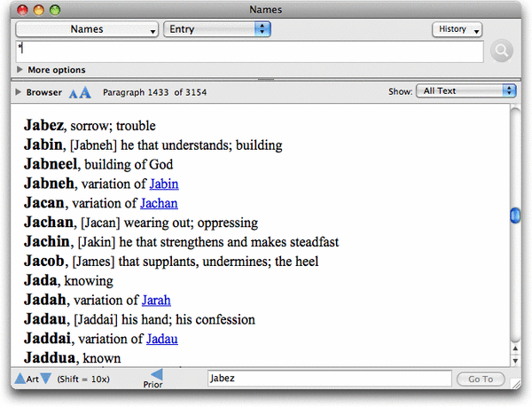Screen dimensions: 532x407
Task: Click the magnifying glass search button
Action: [502, 51]
